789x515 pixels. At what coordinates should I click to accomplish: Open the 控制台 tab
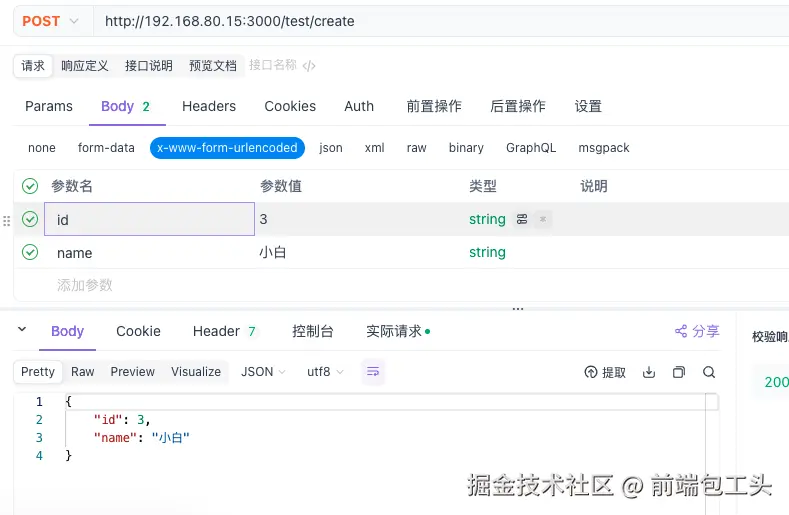tap(312, 331)
